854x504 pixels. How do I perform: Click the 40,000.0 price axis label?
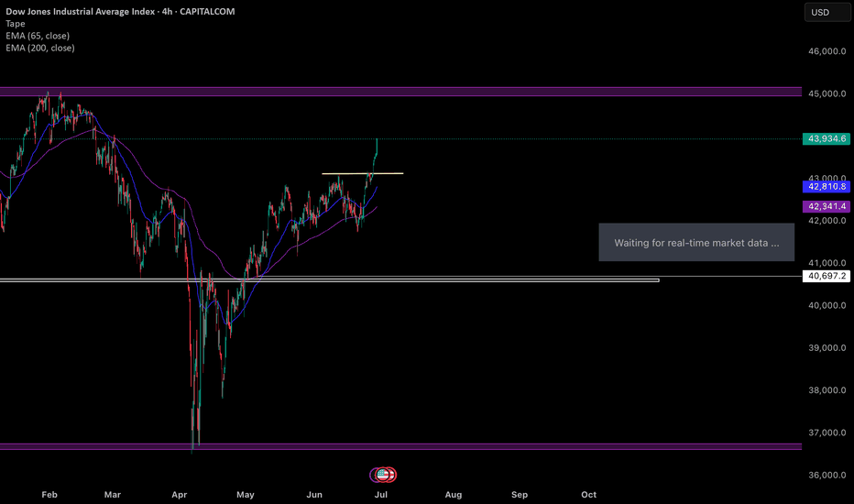[x=827, y=306]
